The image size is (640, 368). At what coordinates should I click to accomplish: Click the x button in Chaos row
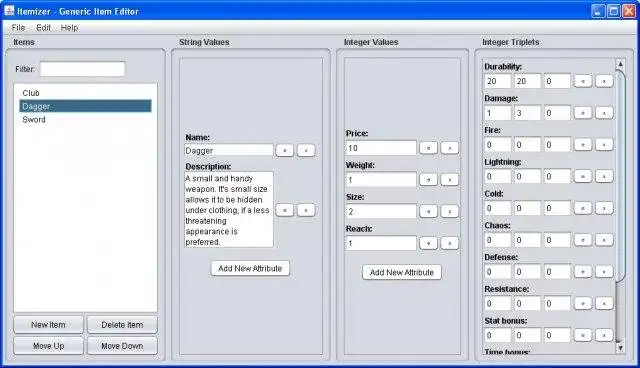coord(604,240)
